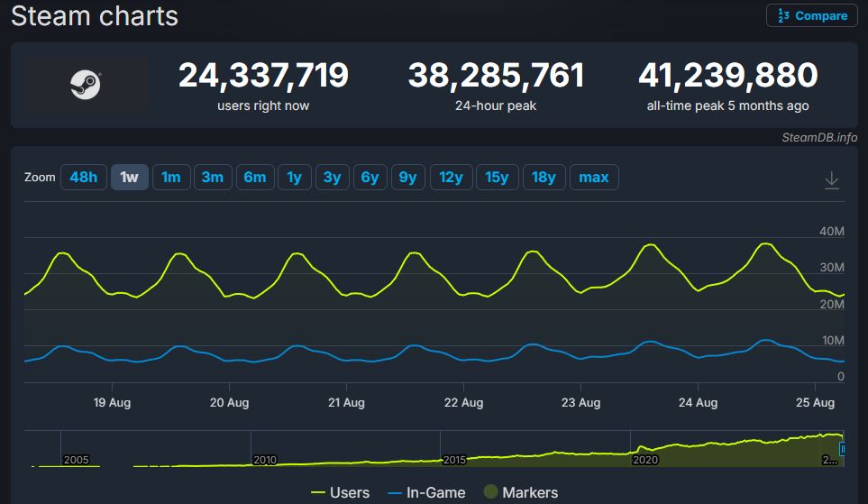Set zoom to 1m
868x504 pixels.
(170, 178)
